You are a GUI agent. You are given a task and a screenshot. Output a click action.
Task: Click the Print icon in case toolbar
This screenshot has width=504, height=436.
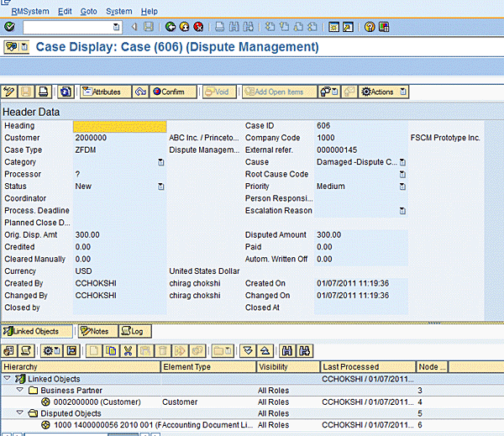44,92
